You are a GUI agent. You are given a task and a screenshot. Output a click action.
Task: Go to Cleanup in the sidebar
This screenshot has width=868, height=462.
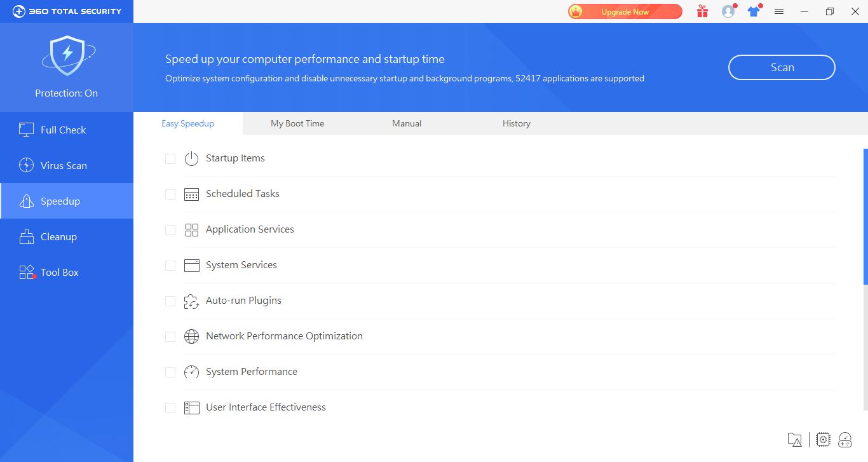(x=58, y=236)
